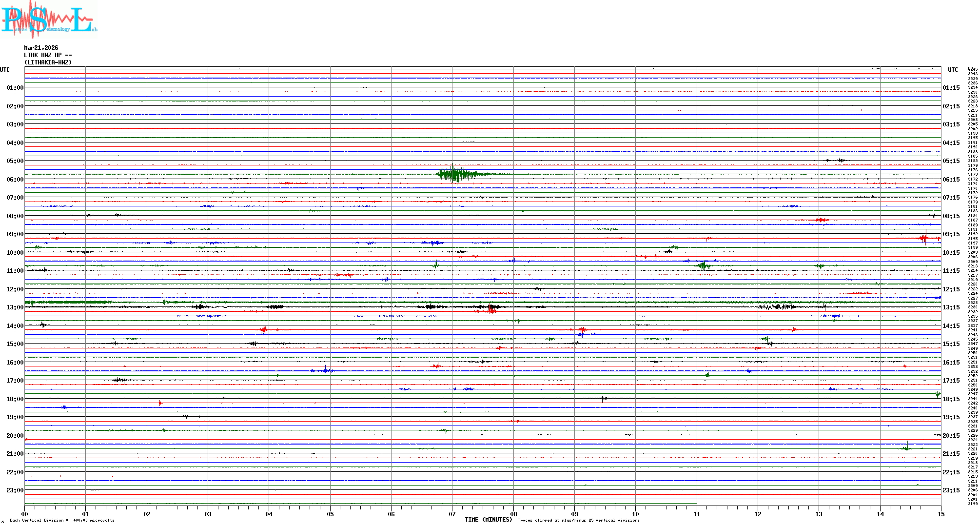Screen dimensions: 980x527
Task: Click minute 08 on the bottom axis
Action: (513, 514)
